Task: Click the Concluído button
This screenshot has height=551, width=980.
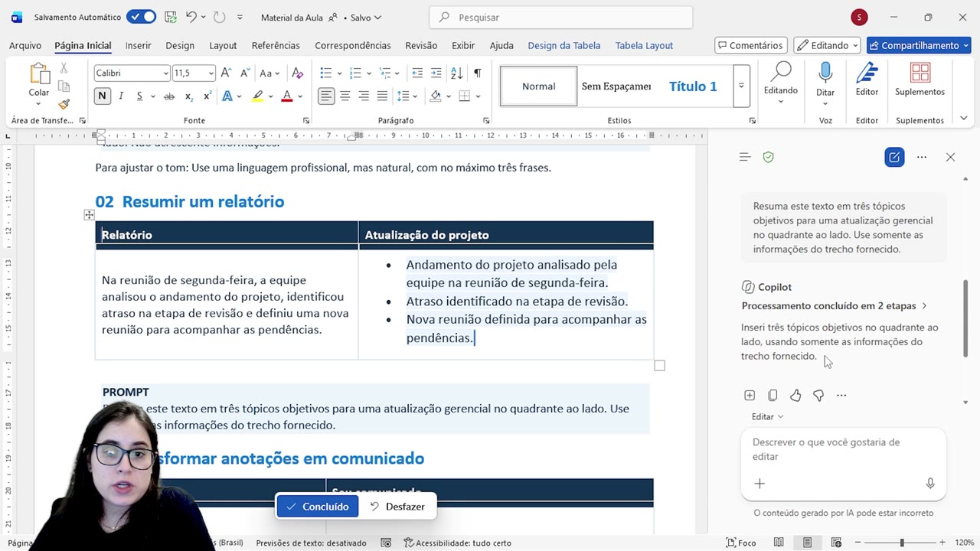Action: (x=318, y=507)
